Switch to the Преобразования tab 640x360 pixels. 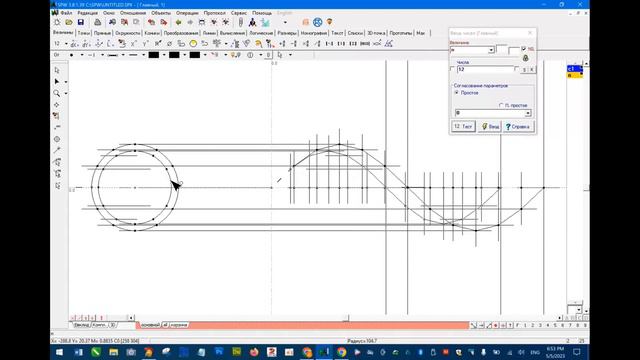[x=181, y=33]
